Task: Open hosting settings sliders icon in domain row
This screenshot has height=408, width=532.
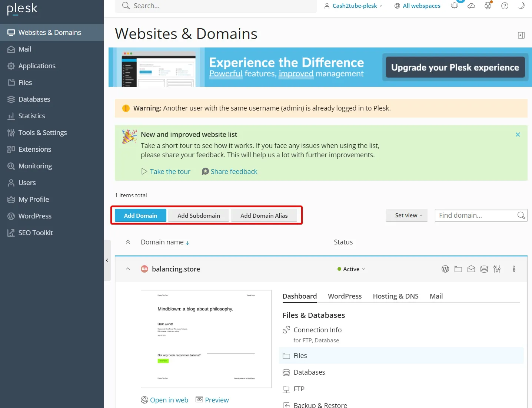Action: tap(497, 269)
